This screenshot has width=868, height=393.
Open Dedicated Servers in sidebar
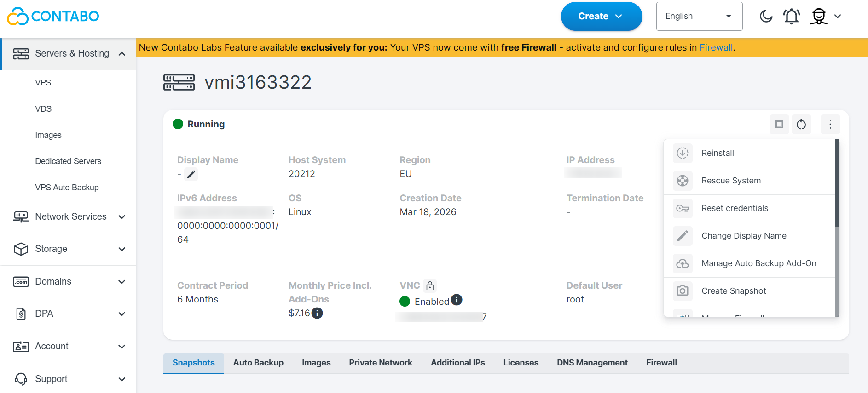(68, 161)
